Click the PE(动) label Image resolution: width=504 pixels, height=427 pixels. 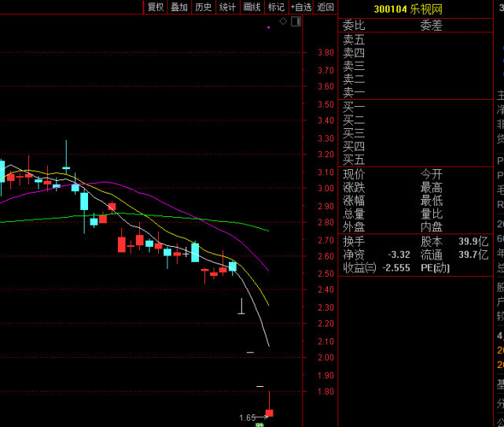tap(435, 268)
